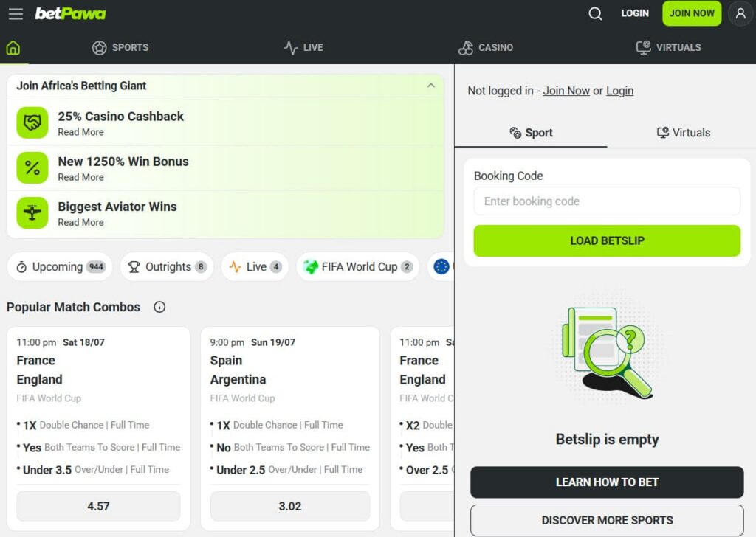Click the Login link in betslip

pos(619,91)
